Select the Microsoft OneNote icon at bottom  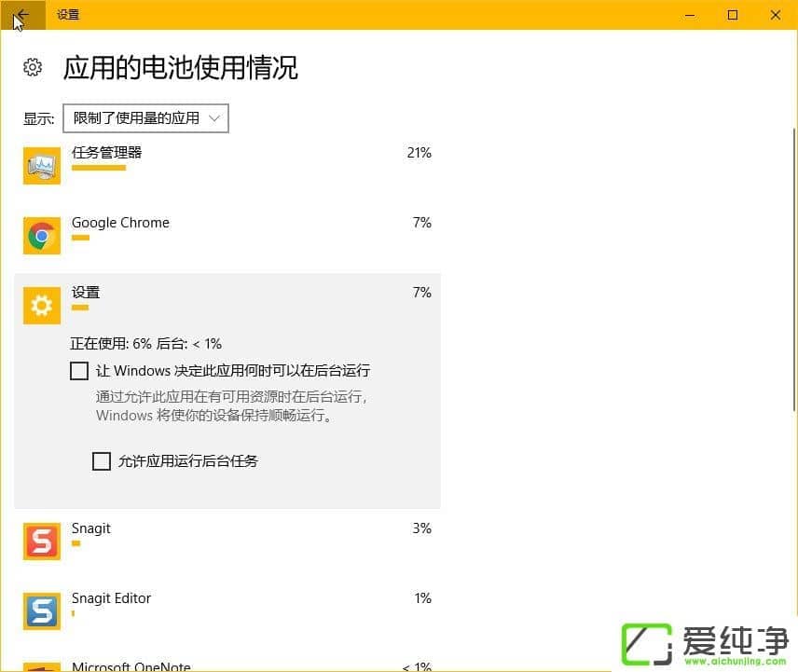point(41,666)
